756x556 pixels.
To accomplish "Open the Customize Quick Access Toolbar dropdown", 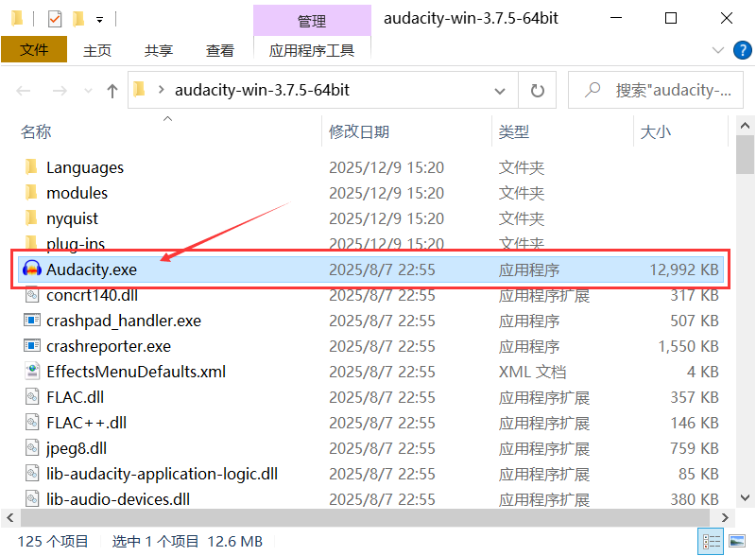I will 100,18.
